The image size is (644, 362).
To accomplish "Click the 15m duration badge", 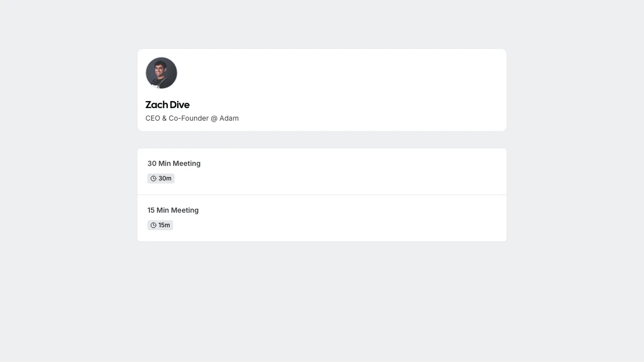I will pyautogui.click(x=160, y=225).
